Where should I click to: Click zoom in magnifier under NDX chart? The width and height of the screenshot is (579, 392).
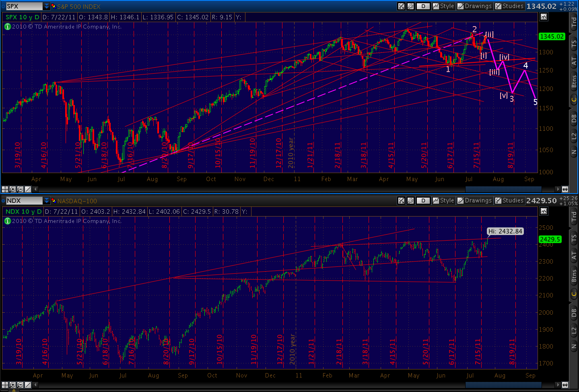click(12, 385)
